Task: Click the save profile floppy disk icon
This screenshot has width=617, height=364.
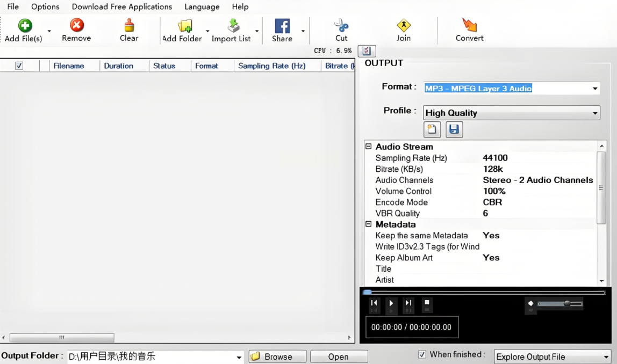Action: (x=454, y=129)
